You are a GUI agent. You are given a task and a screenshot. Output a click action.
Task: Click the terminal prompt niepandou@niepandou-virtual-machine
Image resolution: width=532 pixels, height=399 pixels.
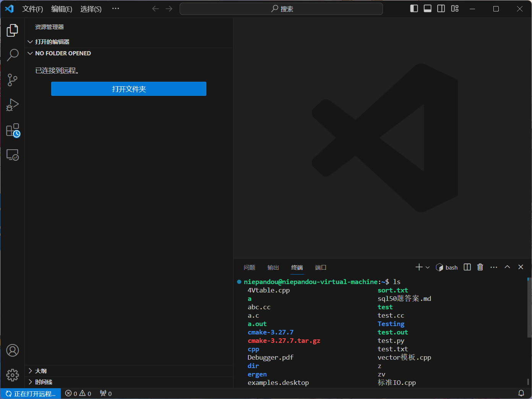coord(311,282)
